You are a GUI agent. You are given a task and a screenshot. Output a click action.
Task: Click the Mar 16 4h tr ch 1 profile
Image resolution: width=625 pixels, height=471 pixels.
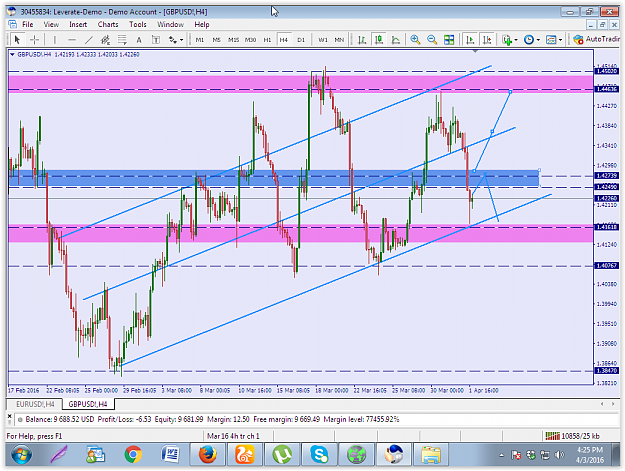233,436
